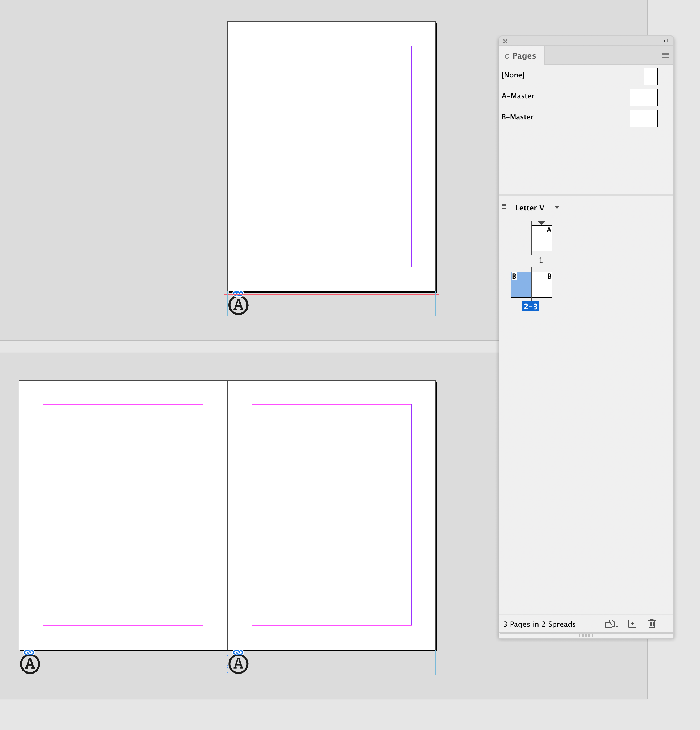The width and height of the screenshot is (700, 730).
Task: Click the Create new page button
Action: click(632, 624)
